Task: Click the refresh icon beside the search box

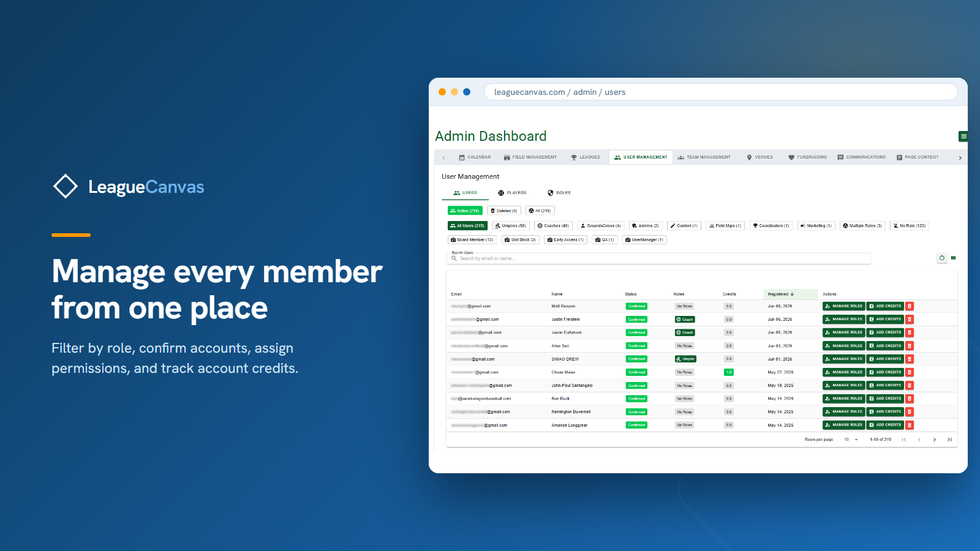Action: click(x=942, y=258)
